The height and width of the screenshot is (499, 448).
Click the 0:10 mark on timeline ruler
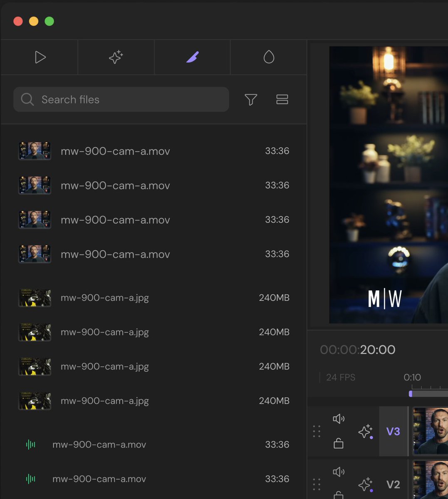point(412,378)
